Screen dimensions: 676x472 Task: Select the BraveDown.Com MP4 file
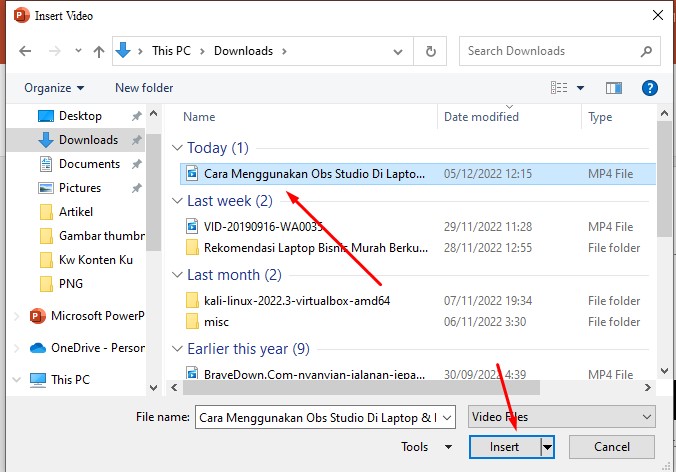coord(418,373)
